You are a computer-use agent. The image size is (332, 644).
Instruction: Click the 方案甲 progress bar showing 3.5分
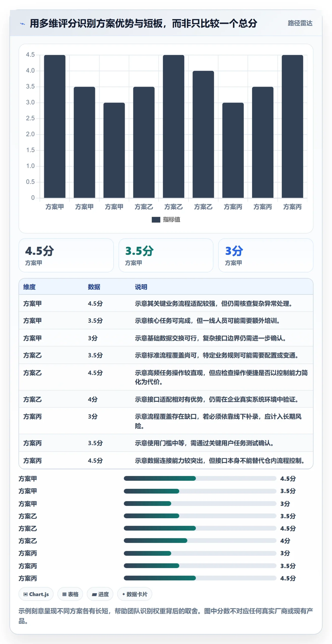click(x=200, y=491)
